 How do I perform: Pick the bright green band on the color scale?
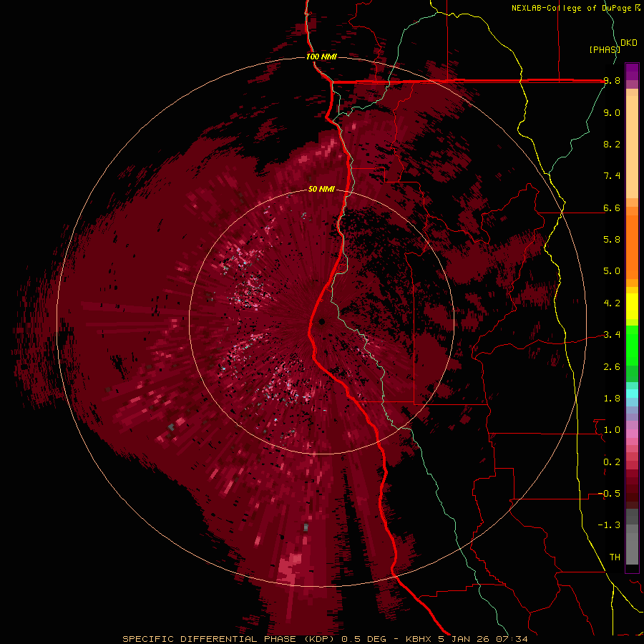tap(632, 345)
